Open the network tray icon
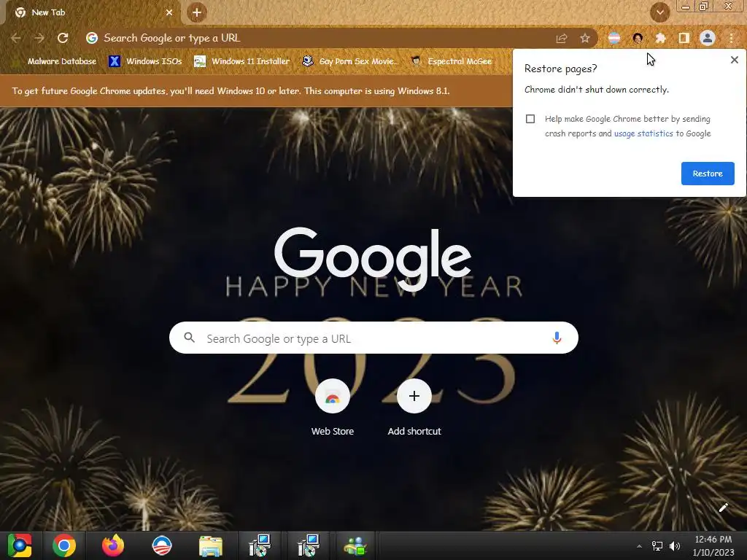Screen dimensions: 747x560 657,546
